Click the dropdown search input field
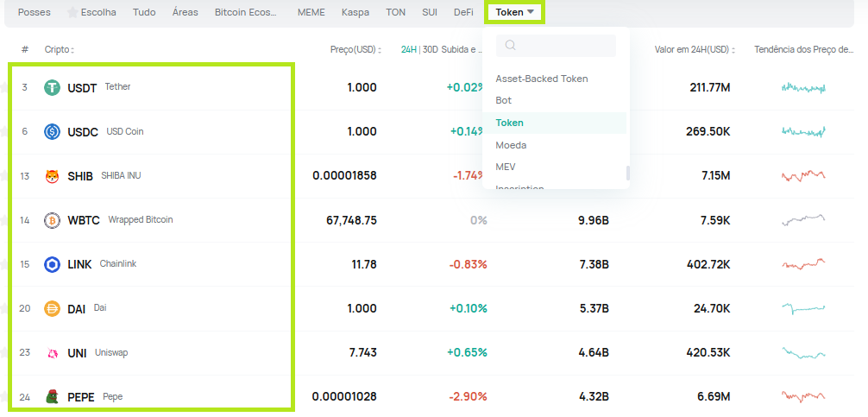Image resolution: width=868 pixels, height=417 pixels. click(556, 46)
